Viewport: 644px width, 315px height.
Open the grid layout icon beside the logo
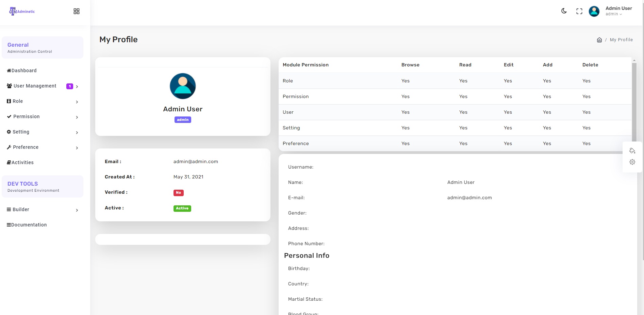point(76,11)
